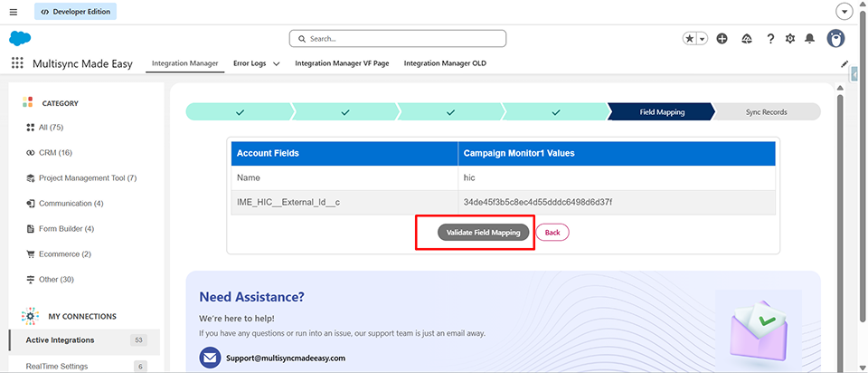
Task: Click the hic value cell
Action: pos(617,178)
